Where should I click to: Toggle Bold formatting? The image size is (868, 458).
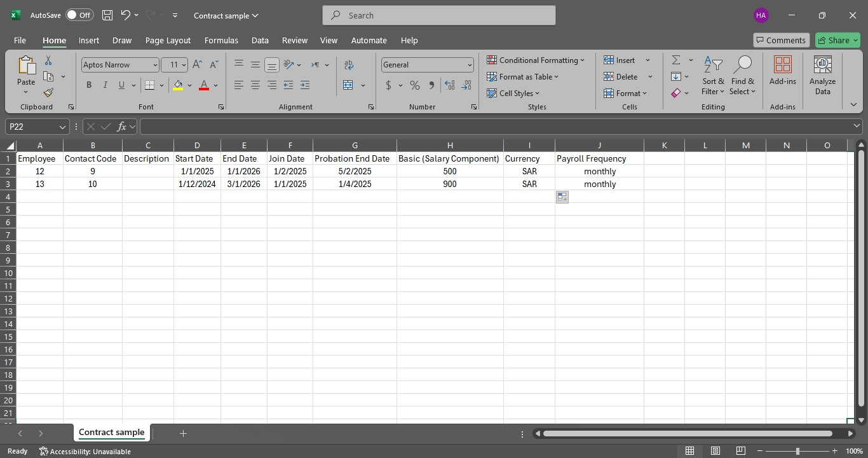tap(89, 85)
